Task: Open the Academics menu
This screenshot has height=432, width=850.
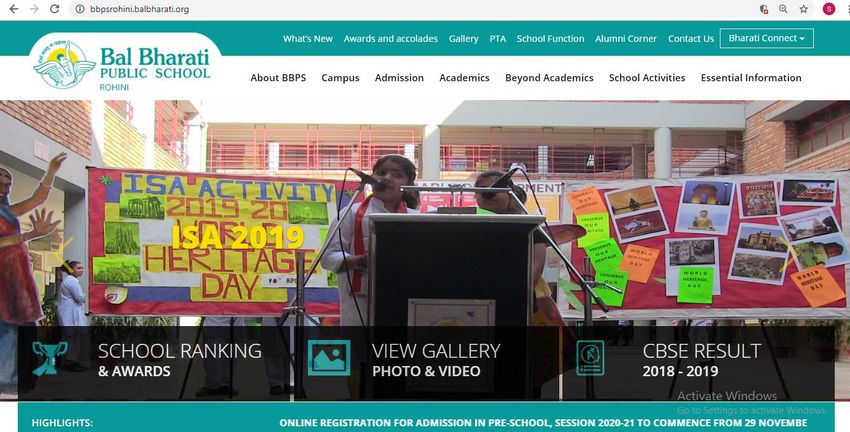Action: pos(465,78)
